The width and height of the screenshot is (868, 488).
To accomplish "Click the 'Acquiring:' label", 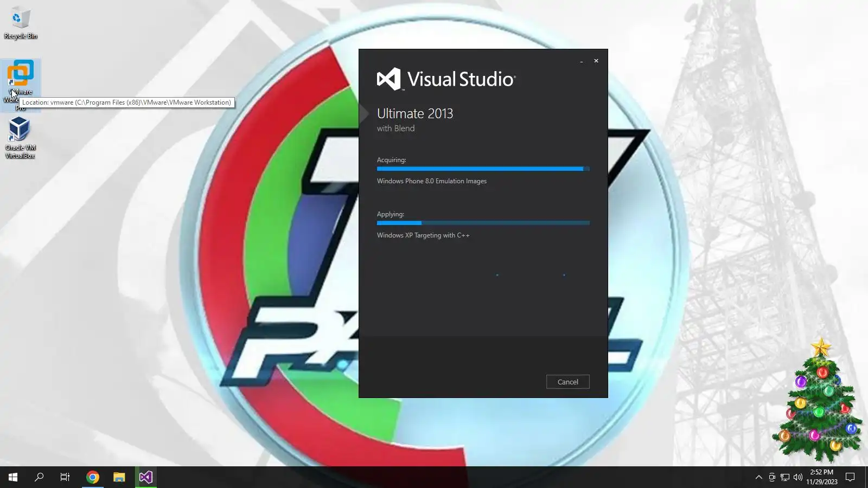I will point(391,160).
